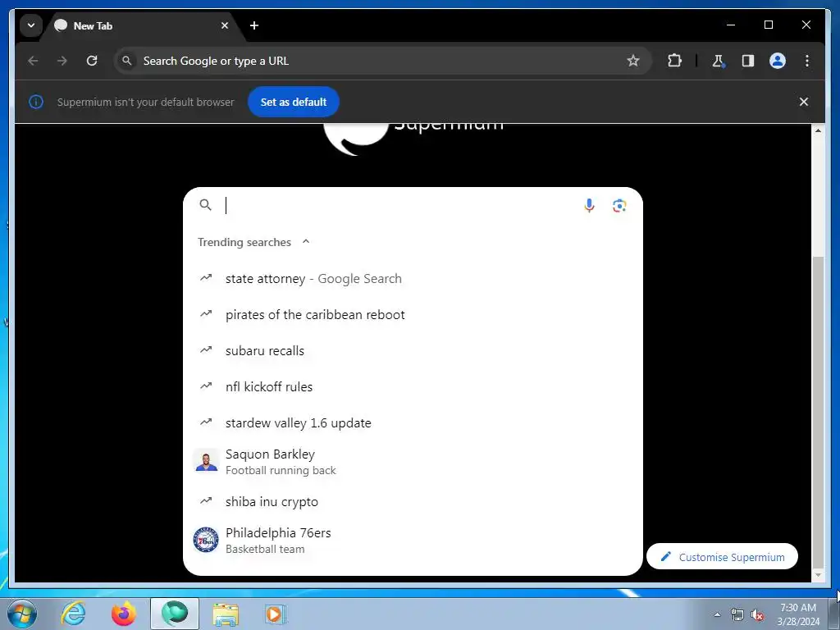The height and width of the screenshot is (630, 840).
Task: Toggle the side panel icon
Action: (x=748, y=61)
